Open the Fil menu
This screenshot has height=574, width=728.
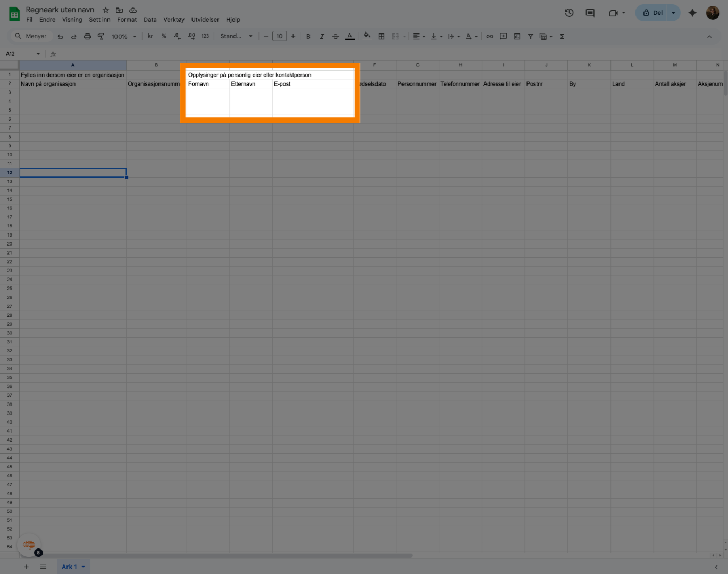pos(29,20)
